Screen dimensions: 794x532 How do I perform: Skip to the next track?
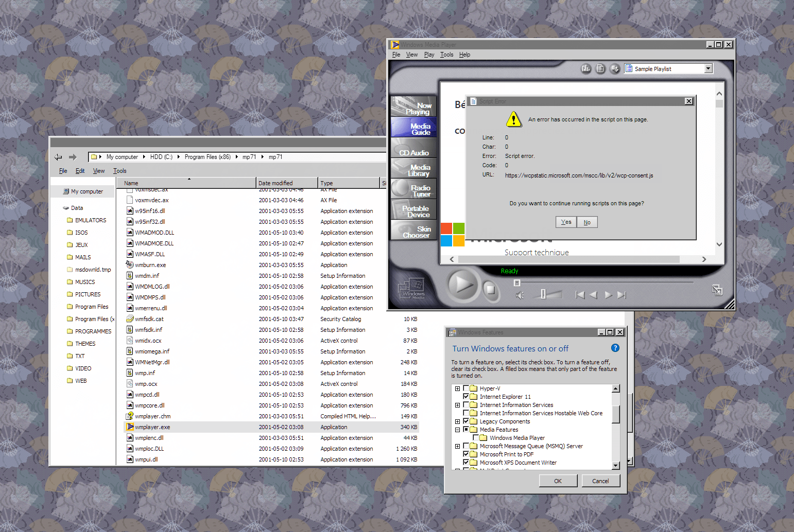tap(622, 295)
